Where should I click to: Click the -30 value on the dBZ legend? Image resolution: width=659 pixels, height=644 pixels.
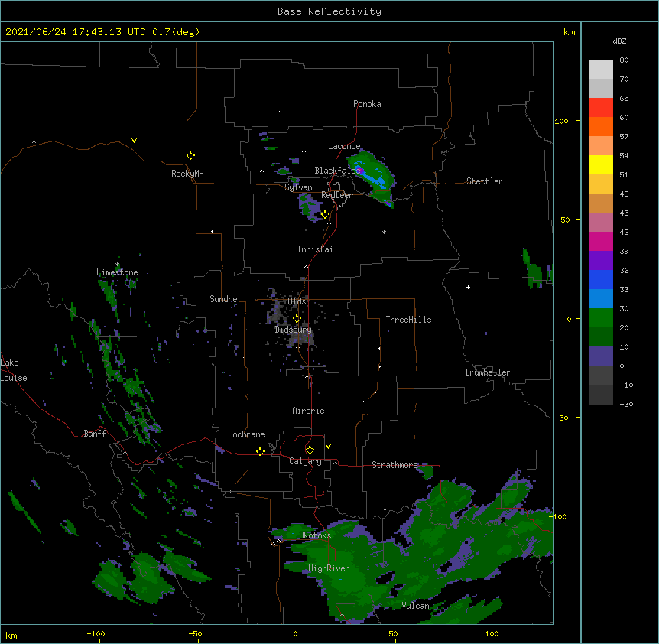click(626, 404)
